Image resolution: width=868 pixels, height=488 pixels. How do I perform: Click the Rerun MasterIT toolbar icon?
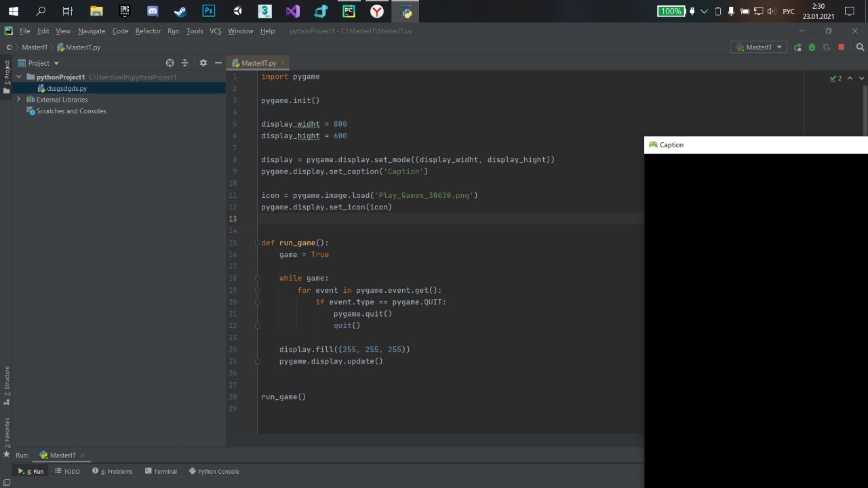click(x=797, y=47)
